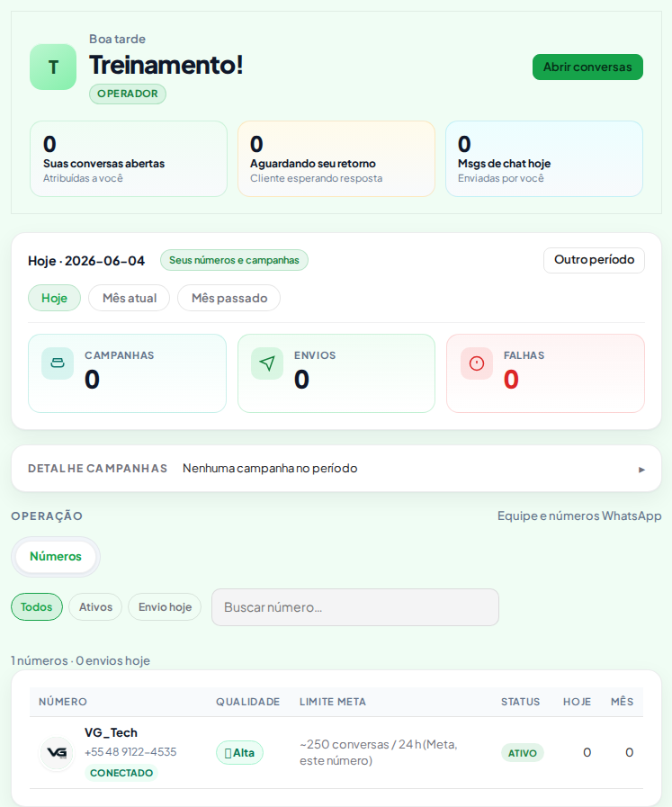Click Equipe e números WhatsApp text
The image size is (672, 807).
pos(579,516)
